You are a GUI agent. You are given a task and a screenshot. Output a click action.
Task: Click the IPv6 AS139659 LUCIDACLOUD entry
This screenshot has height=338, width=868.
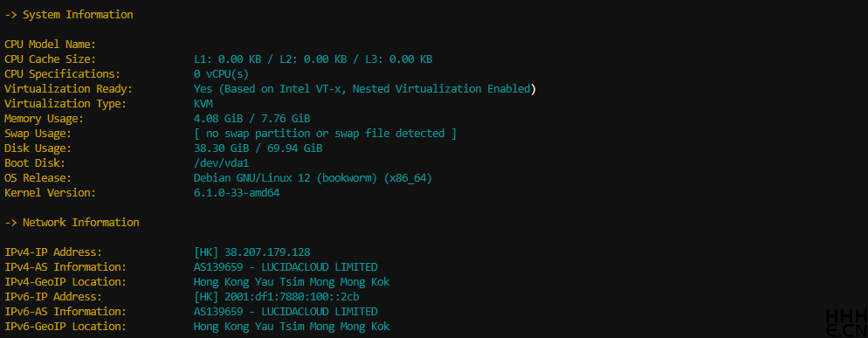[x=286, y=312]
